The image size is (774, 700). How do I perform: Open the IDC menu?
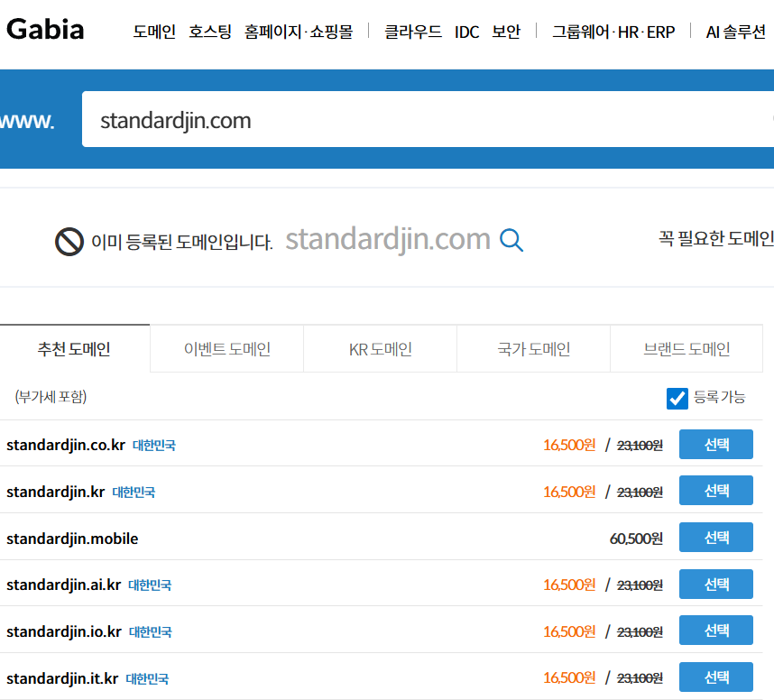pos(466,32)
